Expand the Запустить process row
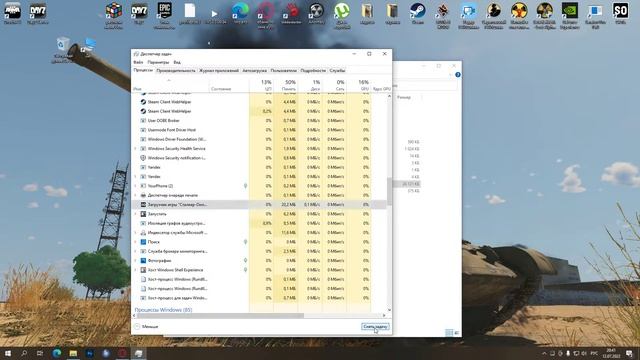Image resolution: width=640 pixels, height=360 pixels. (136, 214)
